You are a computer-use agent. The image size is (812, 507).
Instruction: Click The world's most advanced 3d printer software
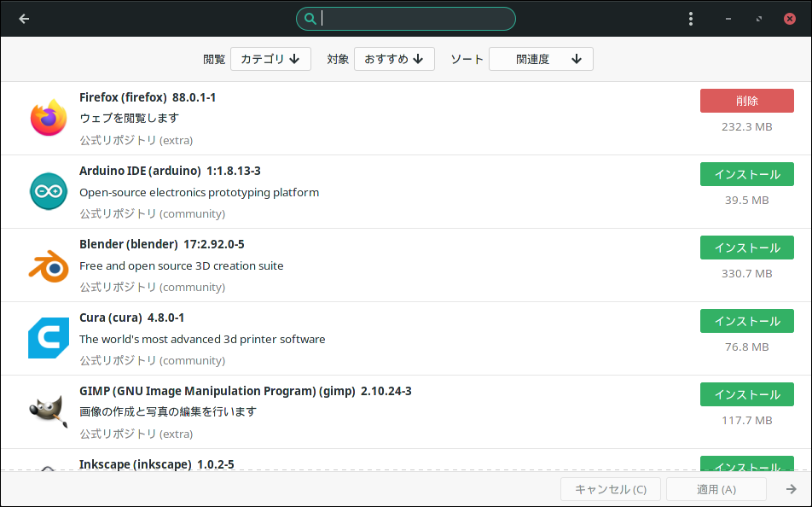pos(202,339)
